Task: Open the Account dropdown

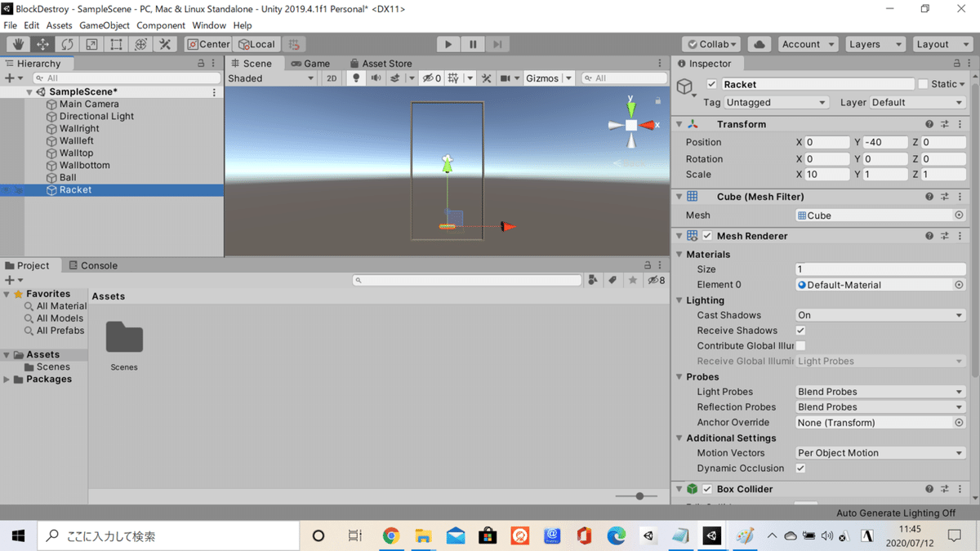Action: point(808,44)
